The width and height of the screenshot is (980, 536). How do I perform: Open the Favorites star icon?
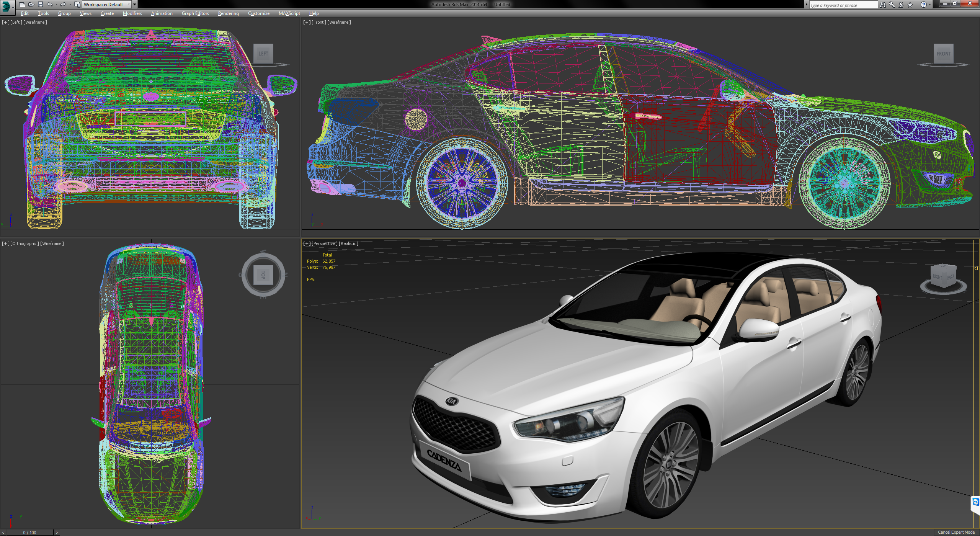pyautogui.click(x=910, y=5)
